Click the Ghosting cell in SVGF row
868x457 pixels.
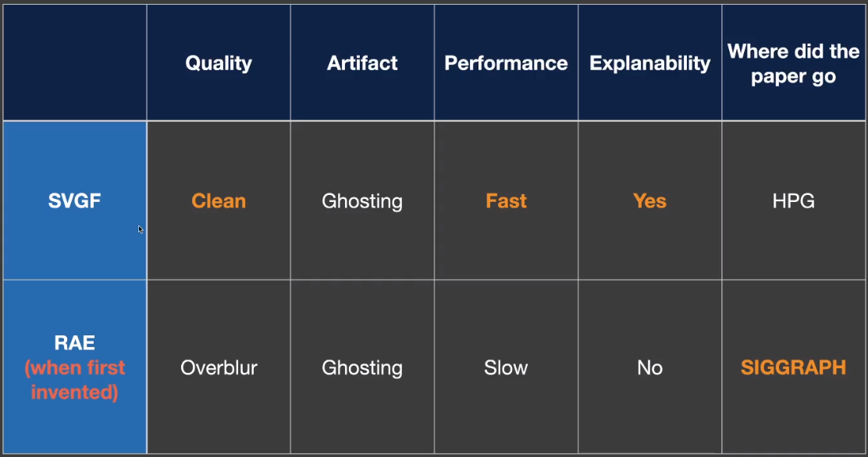click(x=362, y=201)
